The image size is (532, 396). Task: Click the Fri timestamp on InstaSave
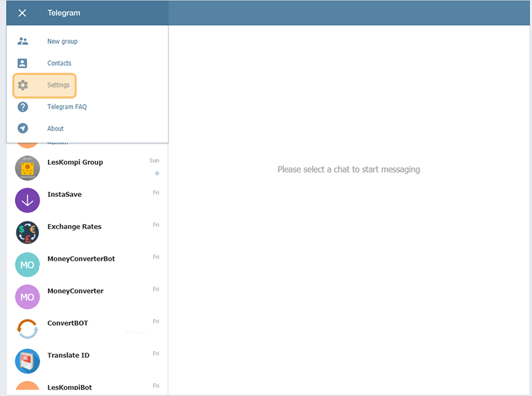coord(155,193)
